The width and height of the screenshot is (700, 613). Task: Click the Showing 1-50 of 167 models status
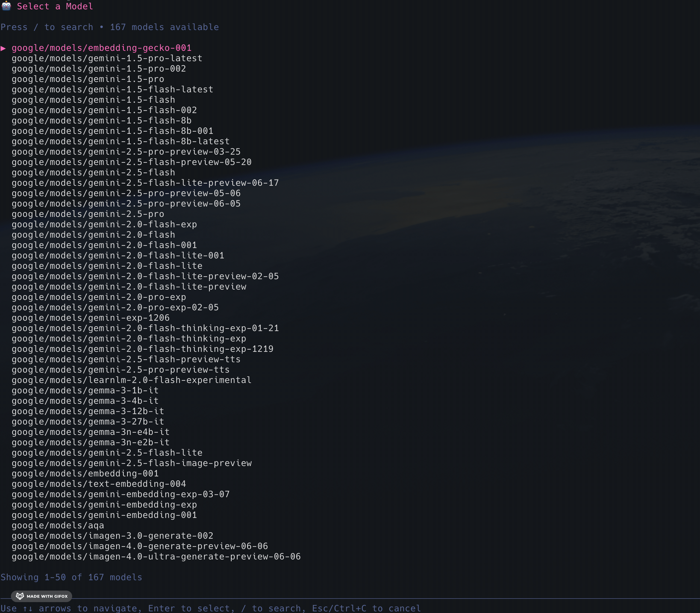point(72,577)
